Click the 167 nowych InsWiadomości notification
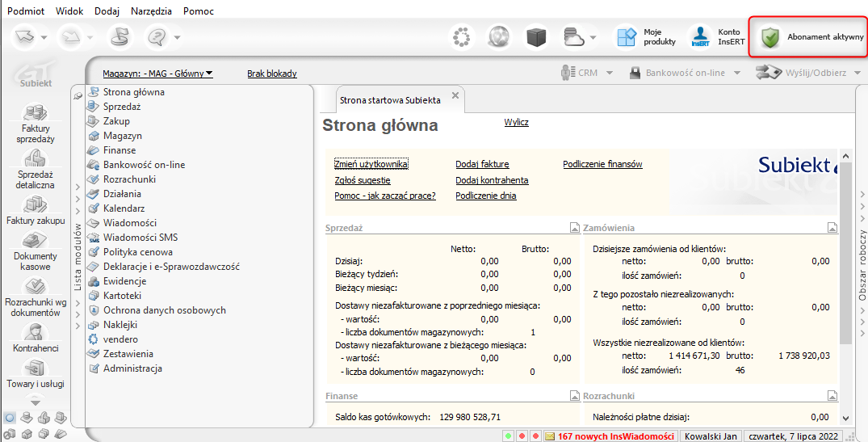Image resolution: width=868 pixels, height=442 pixels. [615, 436]
